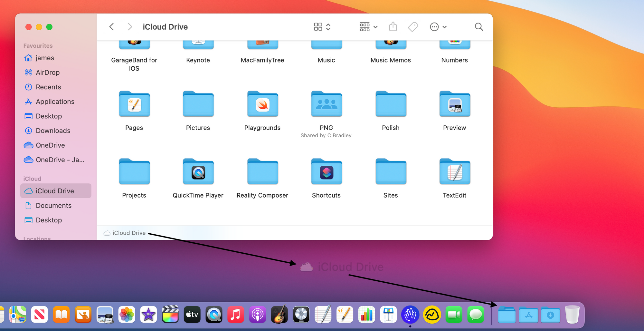The height and width of the screenshot is (331, 644).
Task: Open the Desktop entry in Favourites
Action: tap(49, 116)
